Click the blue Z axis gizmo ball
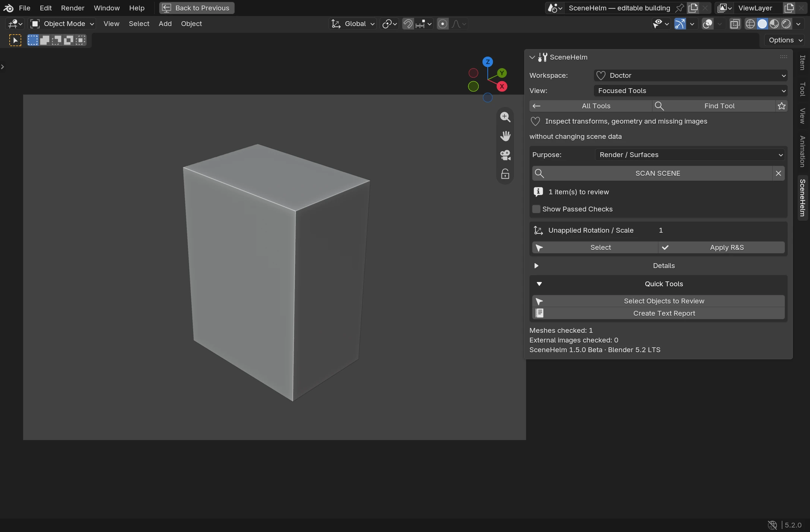810x532 pixels. tap(487, 62)
